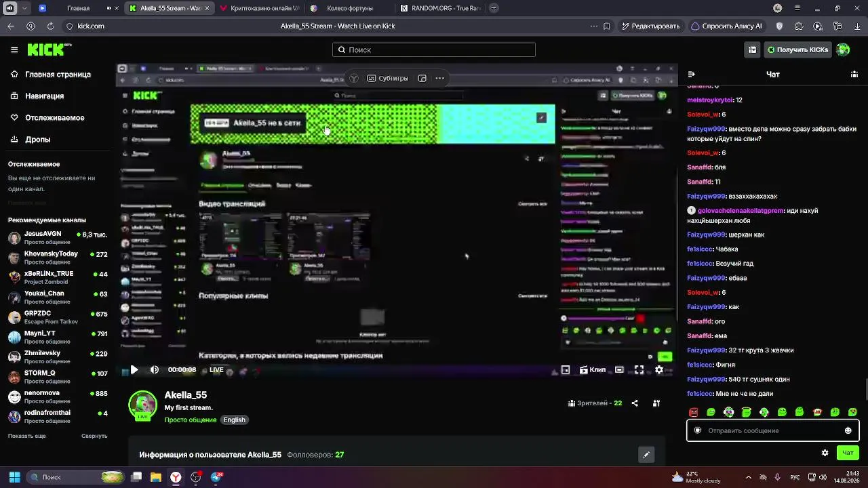Open the Windows Start menu
Viewport: 868px width, 488px height.
14,477
